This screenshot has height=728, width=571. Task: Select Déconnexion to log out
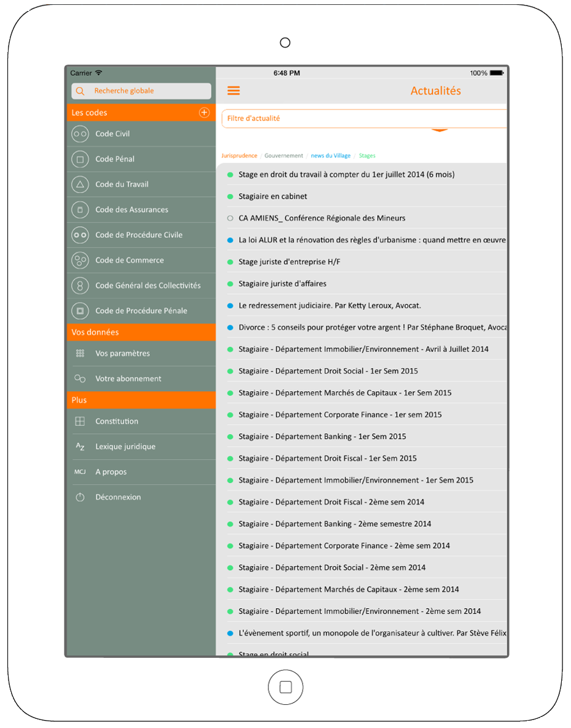(141, 497)
